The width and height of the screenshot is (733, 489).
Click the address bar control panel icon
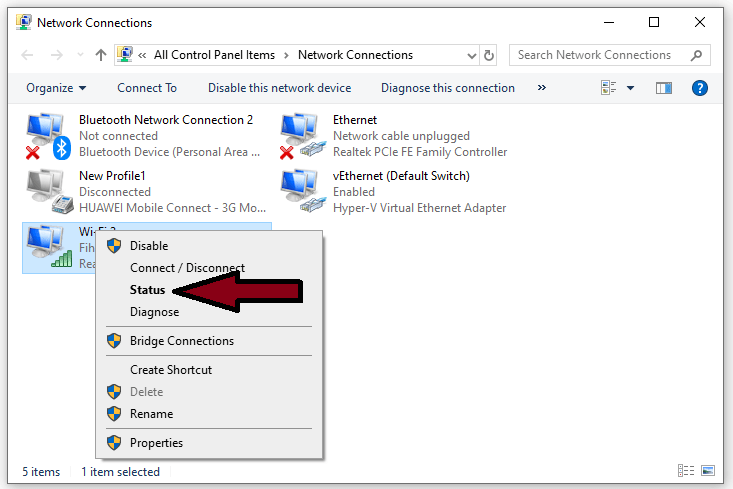coord(124,55)
